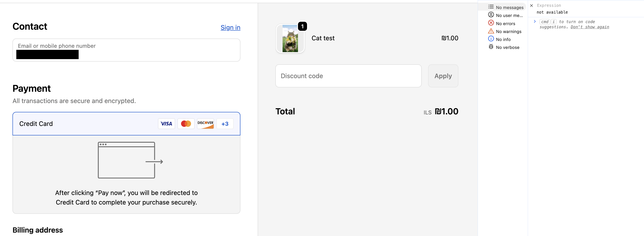Click the Mastercard logo icon
The image size is (644, 236).
click(x=186, y=124)
